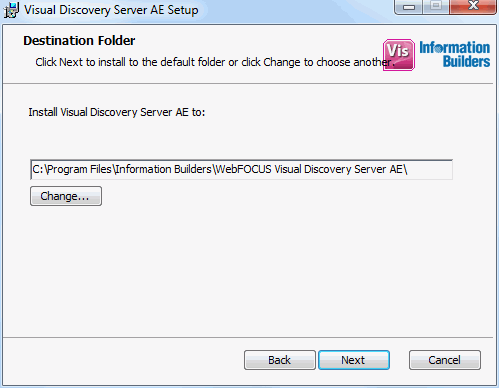Cancel the installation
Viewport: 499px width, 388px height.
point(445,360)
